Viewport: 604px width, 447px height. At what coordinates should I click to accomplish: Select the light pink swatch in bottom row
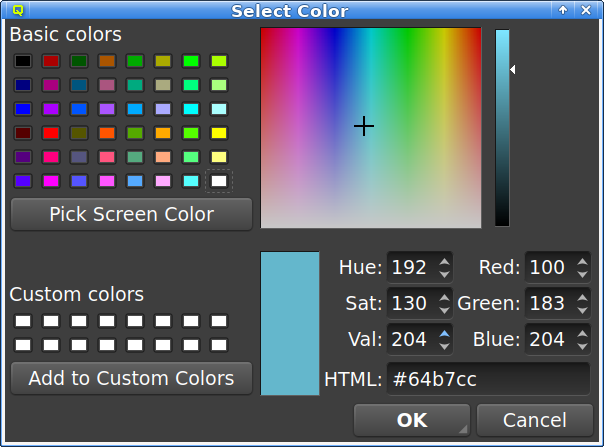[x=163, y=181]
